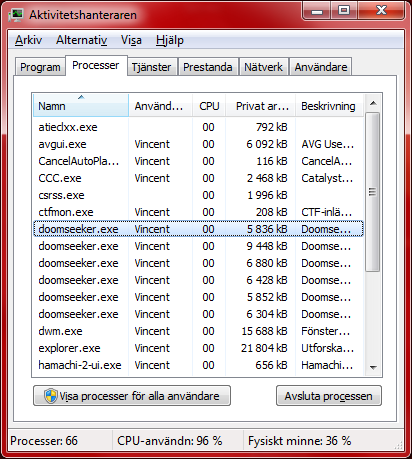Open the Alternativ menu
The width and height of the screenshot is (412, 459).
tap(82, 40)
